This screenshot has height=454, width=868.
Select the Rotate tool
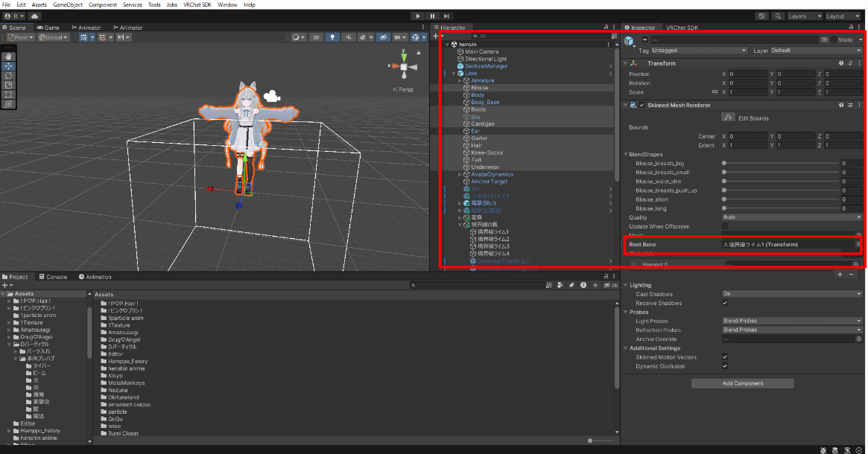8,75
